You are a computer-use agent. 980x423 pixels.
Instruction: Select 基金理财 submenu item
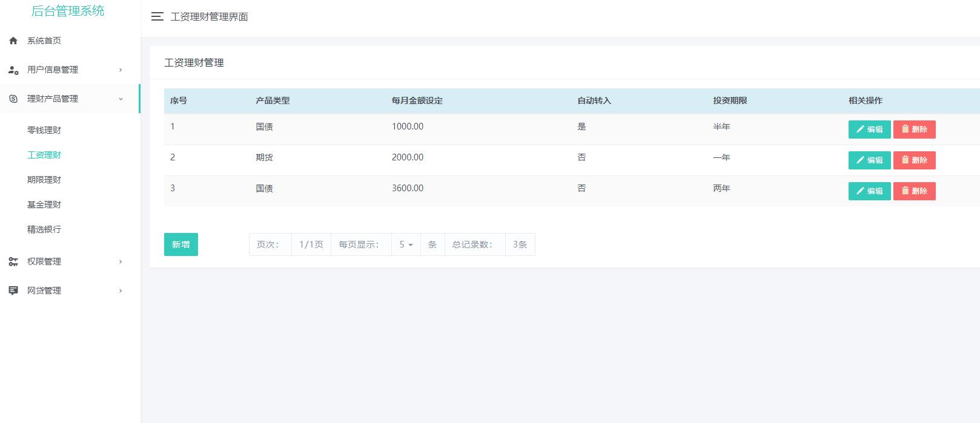(44, 205)
